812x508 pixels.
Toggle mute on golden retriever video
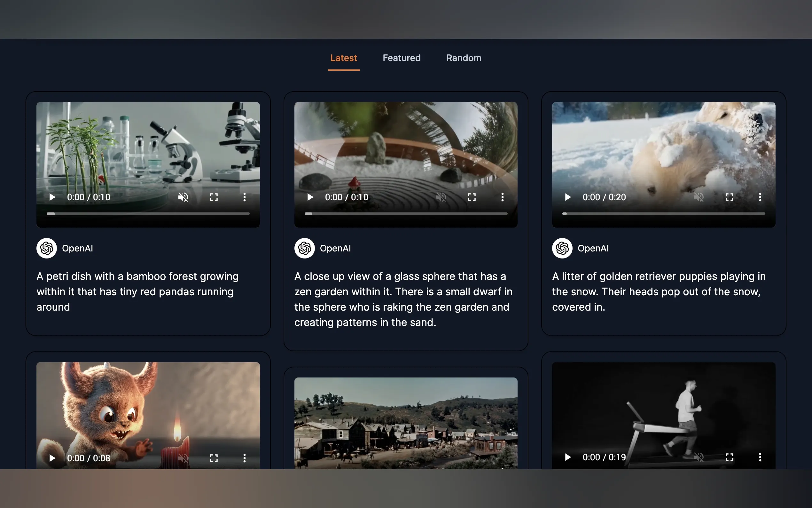pyautogui.click(x=699, y=197)
